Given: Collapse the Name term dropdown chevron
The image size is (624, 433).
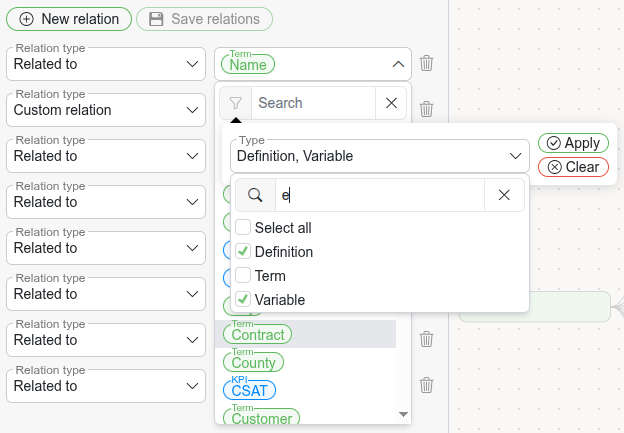Looking at the screenshot, I should [x=397, y=64].
